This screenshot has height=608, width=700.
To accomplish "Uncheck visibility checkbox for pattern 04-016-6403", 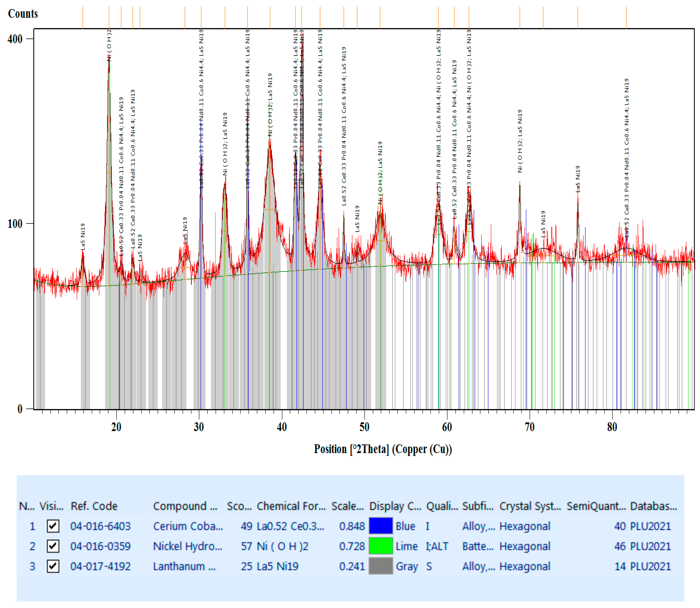I will (x=53, y=526).
